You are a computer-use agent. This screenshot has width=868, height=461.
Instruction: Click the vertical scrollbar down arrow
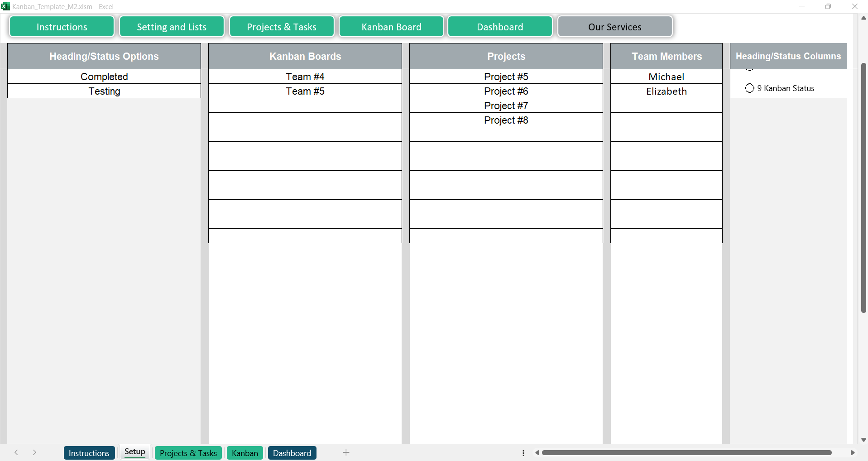point(863,440)
